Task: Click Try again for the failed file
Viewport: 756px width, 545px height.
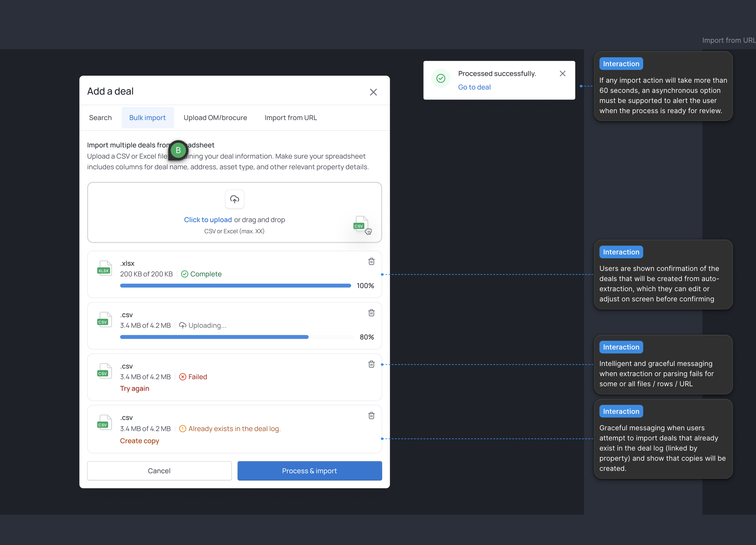Action: [134, 388]
